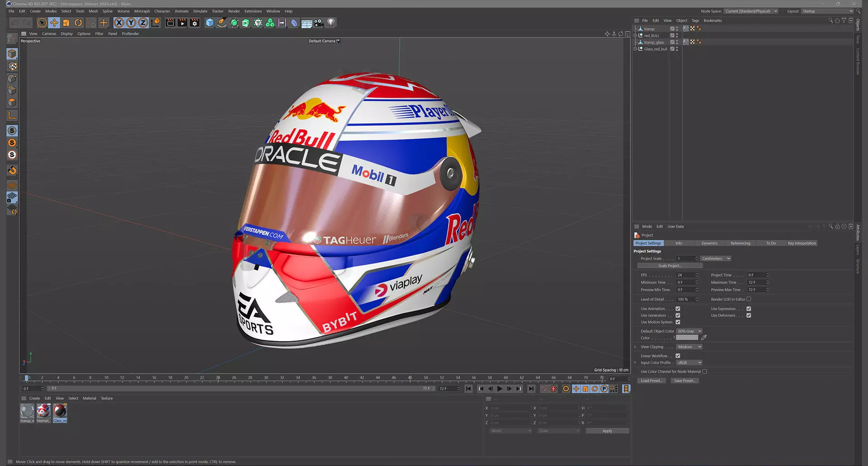868x466 pixels.
Task: Enable the Axis mode L icon
Action: tap(12, 115)
